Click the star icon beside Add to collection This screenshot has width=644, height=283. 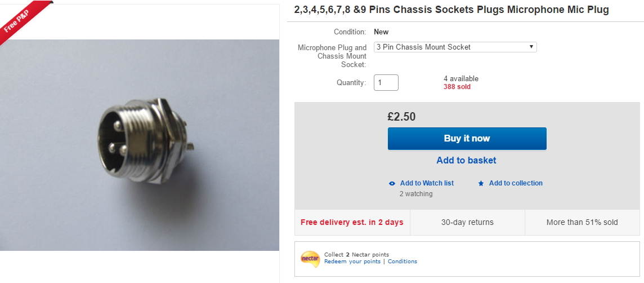tap(481, 183)
